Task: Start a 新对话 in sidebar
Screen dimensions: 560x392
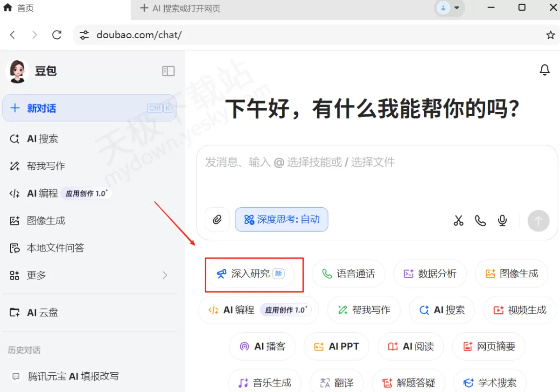Action: click(90, 108)
